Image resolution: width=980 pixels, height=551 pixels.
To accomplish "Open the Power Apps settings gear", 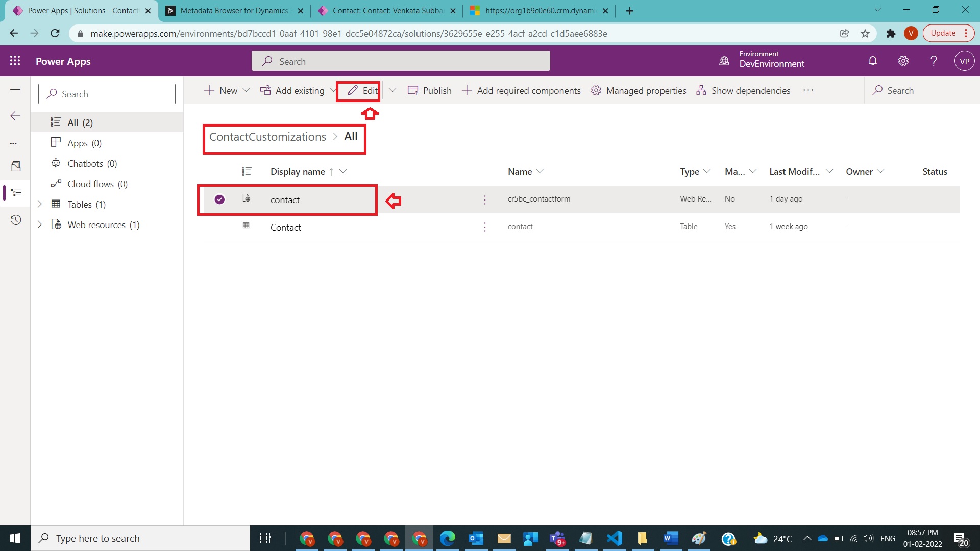I will (903, 60).
